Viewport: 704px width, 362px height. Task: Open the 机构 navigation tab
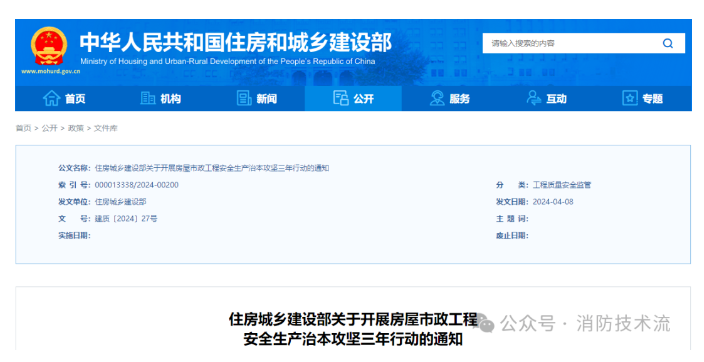(x=160, y=98)
